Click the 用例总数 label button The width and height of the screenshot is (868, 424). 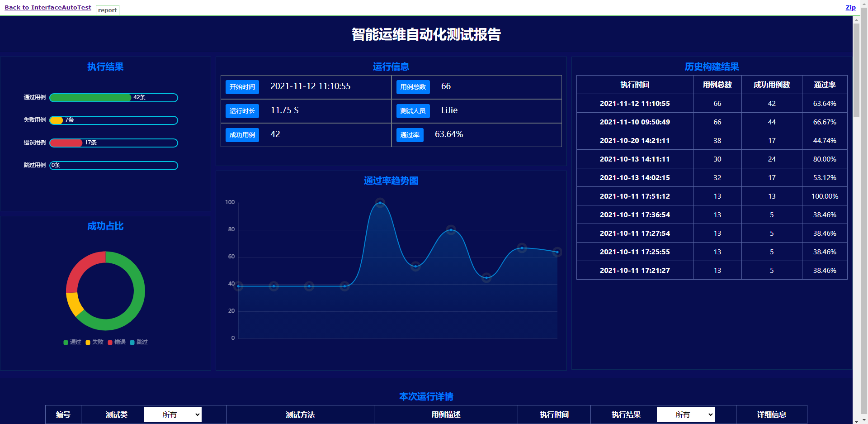413,87
